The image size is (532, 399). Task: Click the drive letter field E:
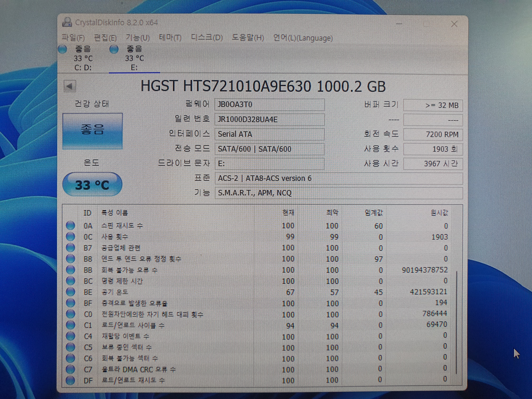(269, 164)
